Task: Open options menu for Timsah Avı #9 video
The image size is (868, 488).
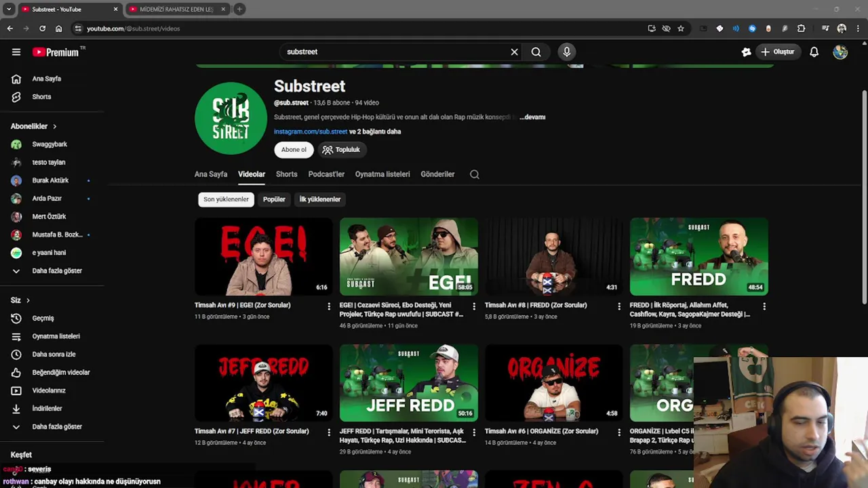Action: (329, 306)
